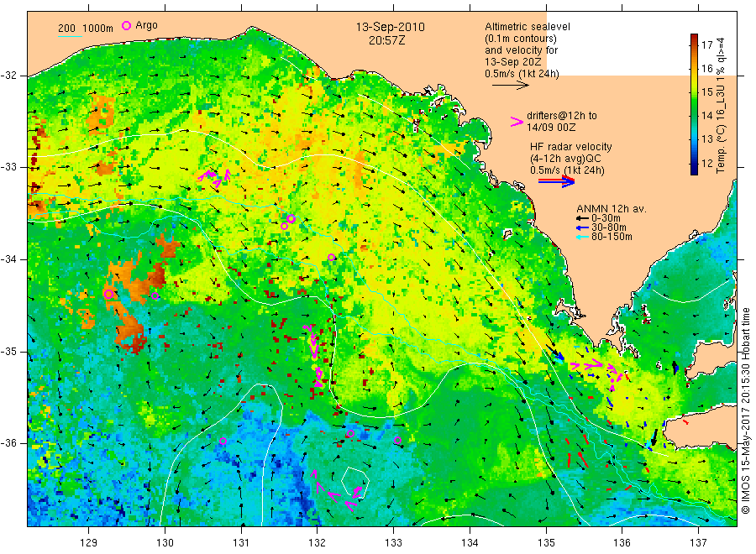Click the latitude axis label -34
Viewport: 756px width, 554px height.
8,259
